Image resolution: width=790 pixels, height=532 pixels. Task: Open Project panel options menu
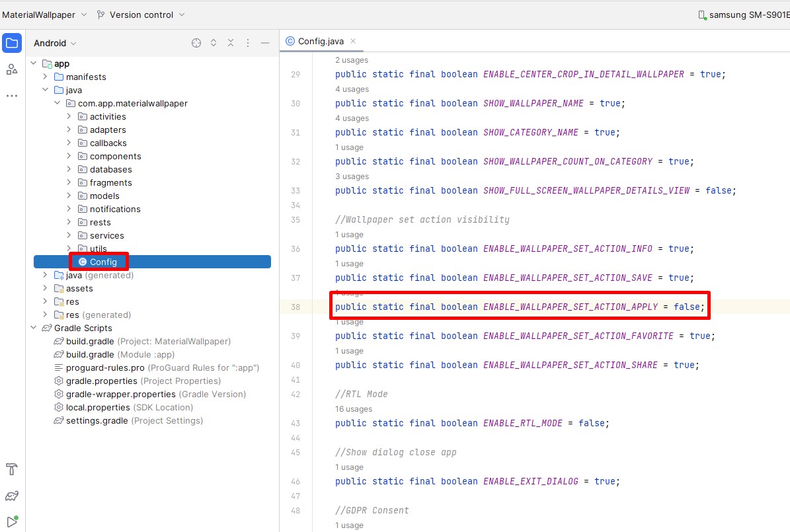(248, 43)
